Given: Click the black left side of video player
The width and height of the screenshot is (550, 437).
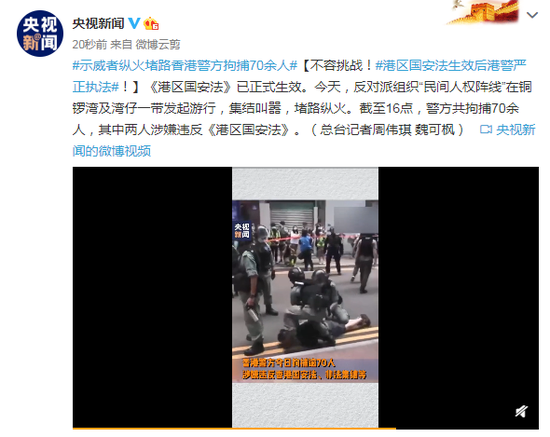Looking at the screenshot, I should coord(152,297).
